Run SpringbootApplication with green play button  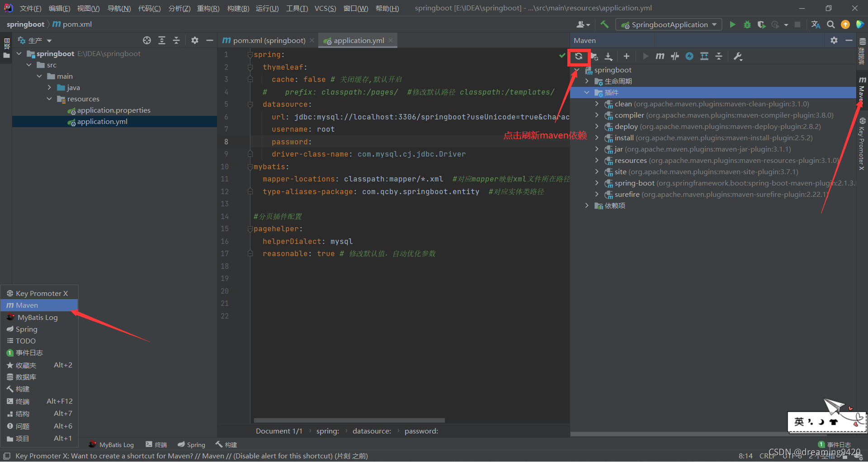(x=732, y=24)
